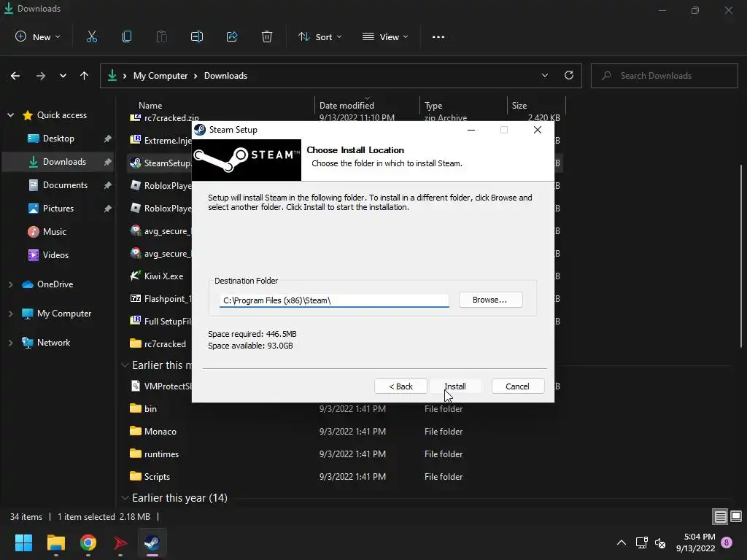Open Google Chrome from the taskbar
This screenshot has width=747, height=560.
[x=88, y=542]
